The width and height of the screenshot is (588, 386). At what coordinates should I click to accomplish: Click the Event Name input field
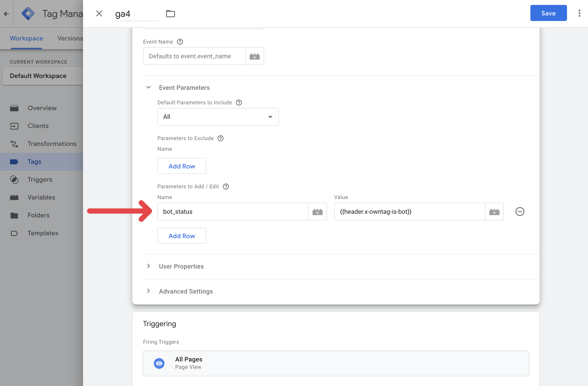click(x=194, y=56)
